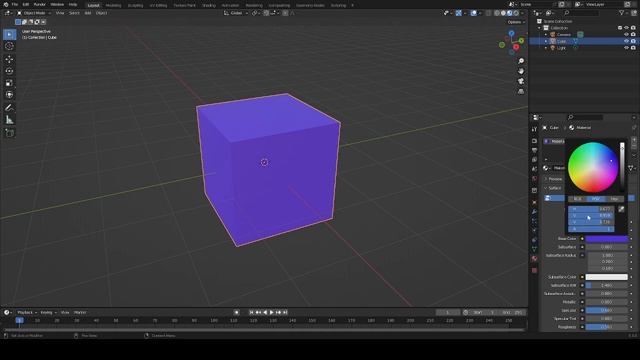Select the Add Cube tool

(9, 133)
